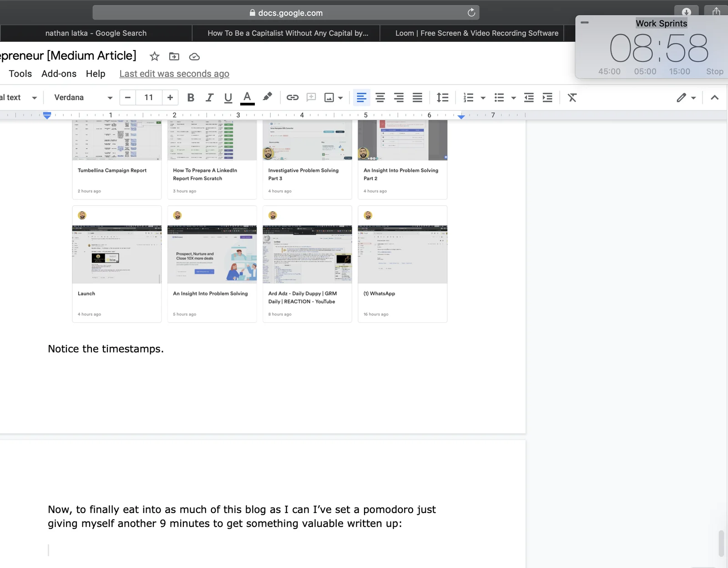Viewport: 728px width, 568px height.
Task: Open the Verdana font dropdown
Action: pyautogui.click(x=83, y=97)
